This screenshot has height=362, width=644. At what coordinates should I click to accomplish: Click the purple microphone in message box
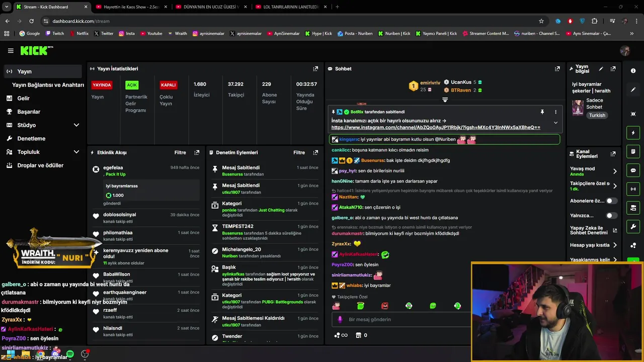coord(340,319)
